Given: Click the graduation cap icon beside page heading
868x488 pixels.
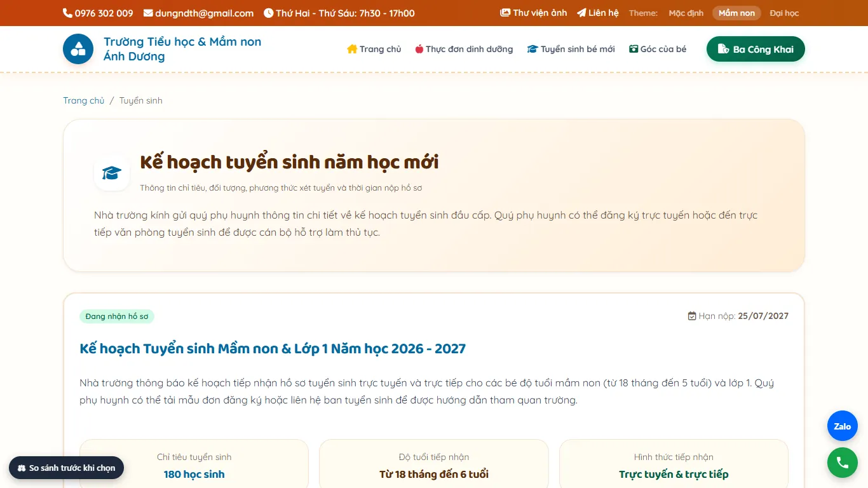Looking at the screenshot, I should (x=112, y=173).
